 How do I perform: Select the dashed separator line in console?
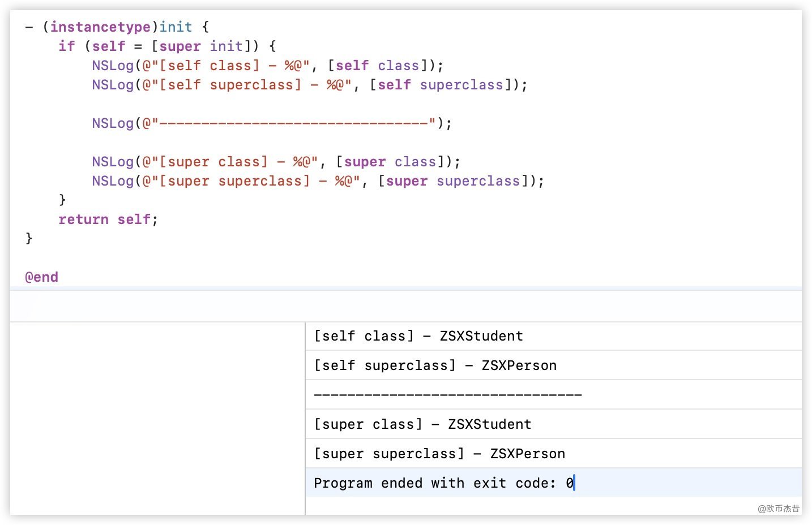point(447,395)
